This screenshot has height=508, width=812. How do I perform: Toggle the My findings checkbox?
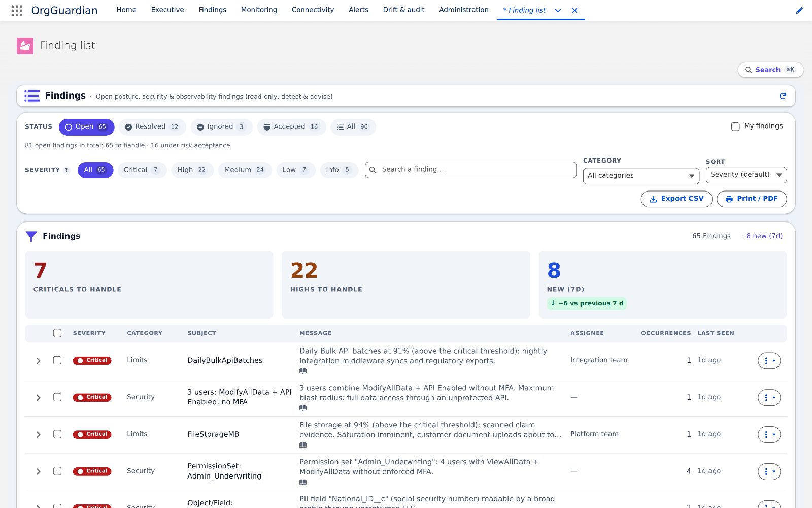[x=735, y=126]
